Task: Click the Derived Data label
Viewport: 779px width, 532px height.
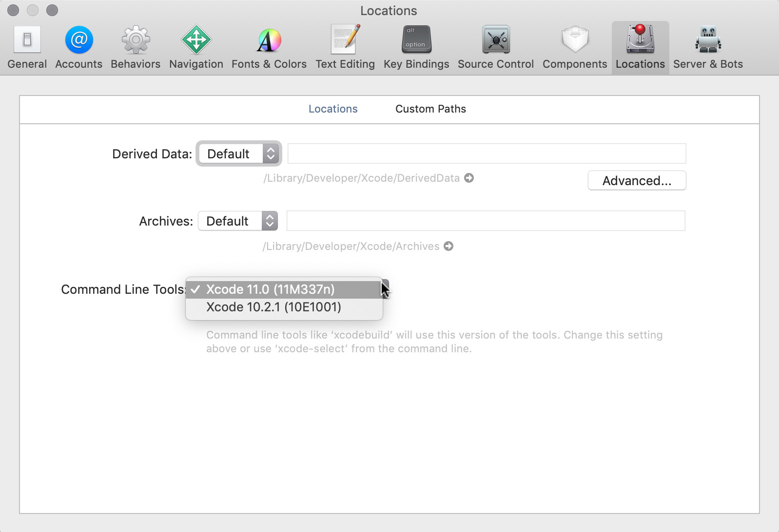Action: point(152,154)
